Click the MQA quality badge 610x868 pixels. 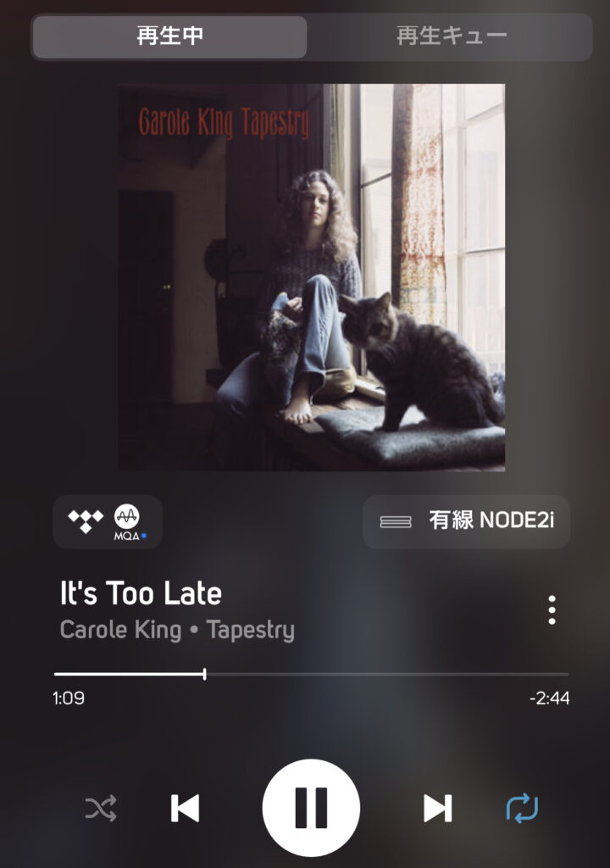129,522
